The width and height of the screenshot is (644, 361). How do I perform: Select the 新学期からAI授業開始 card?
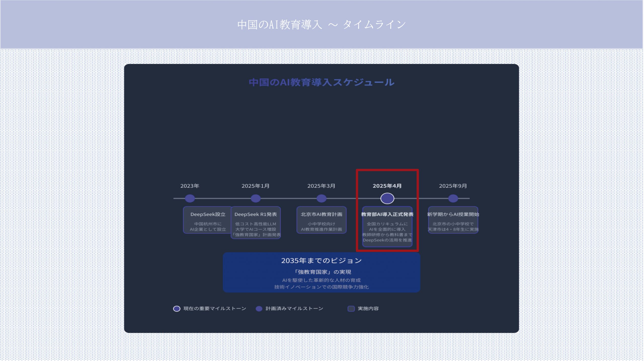click(x=453, y=220)
